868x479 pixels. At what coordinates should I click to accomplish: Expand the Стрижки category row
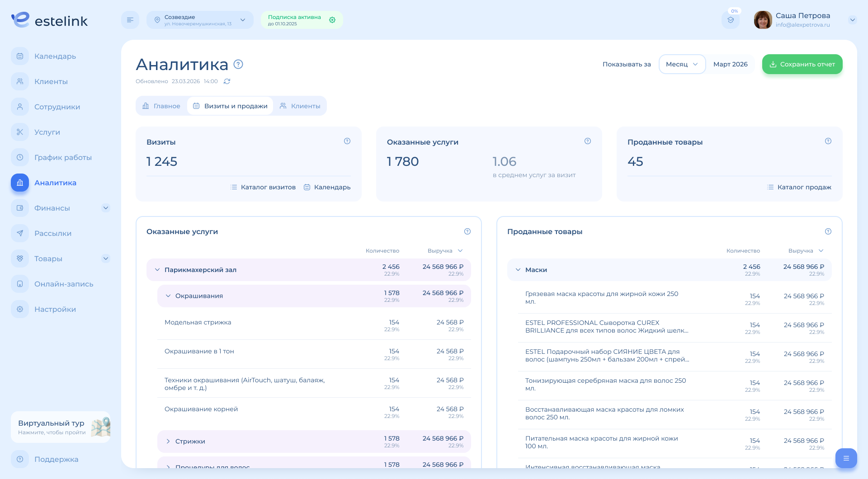[168, 441]
